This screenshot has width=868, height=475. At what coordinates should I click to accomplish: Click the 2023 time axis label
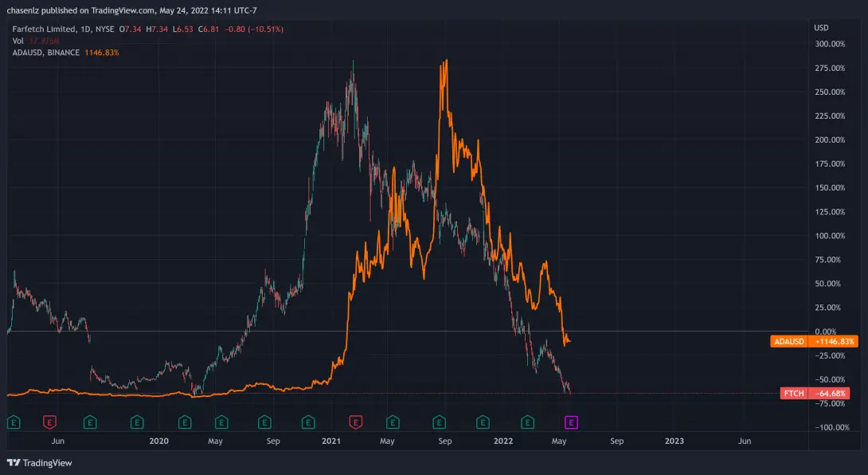coord(674,442)
